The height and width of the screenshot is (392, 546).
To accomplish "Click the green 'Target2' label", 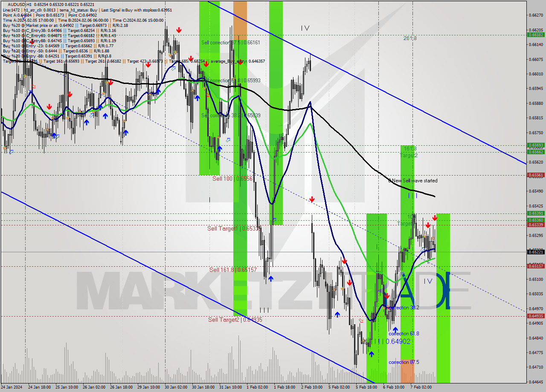I will [409, 156].
